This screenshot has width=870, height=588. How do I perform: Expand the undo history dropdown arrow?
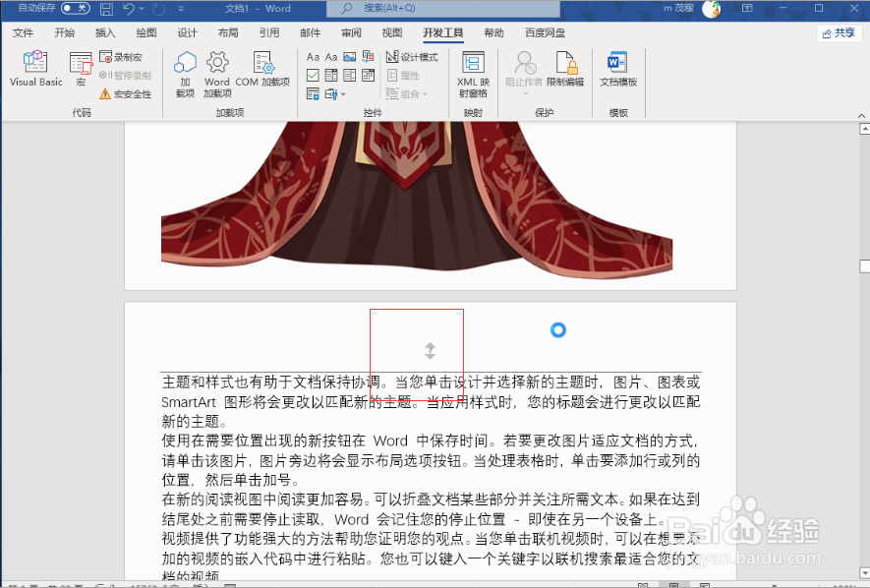(142, 8)
